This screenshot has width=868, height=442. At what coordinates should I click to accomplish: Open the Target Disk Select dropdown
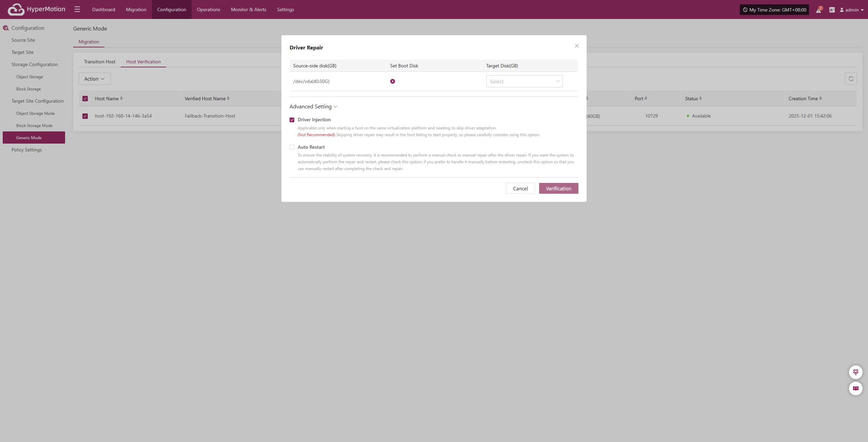pyautogui.click(x=524, y=81)
